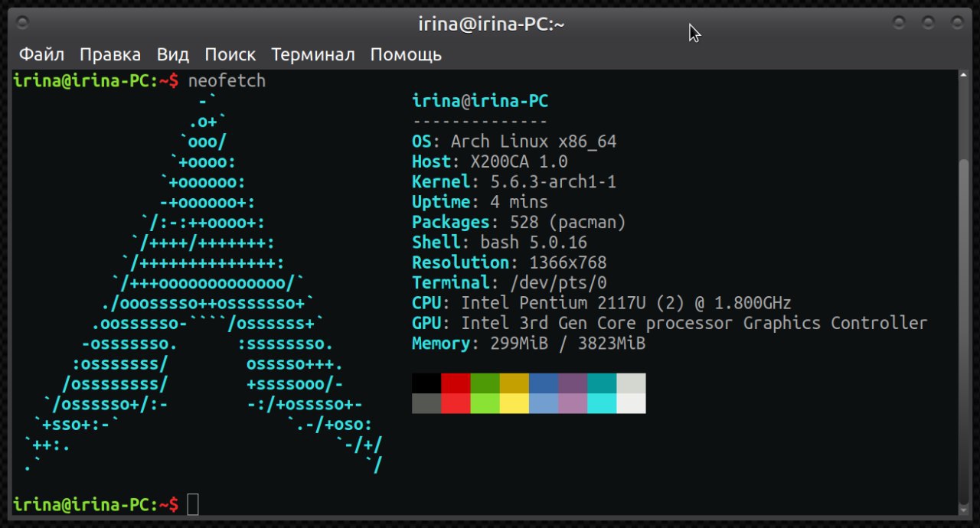This screenshot has width=980, height=528.
Task: Click the white color block
Action: click(631, 403)
